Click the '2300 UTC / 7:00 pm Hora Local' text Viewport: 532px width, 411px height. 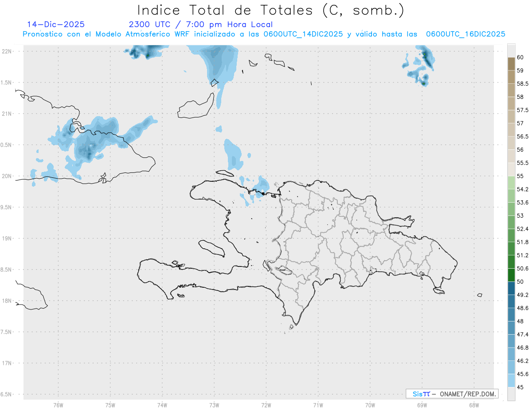point(201,24)
